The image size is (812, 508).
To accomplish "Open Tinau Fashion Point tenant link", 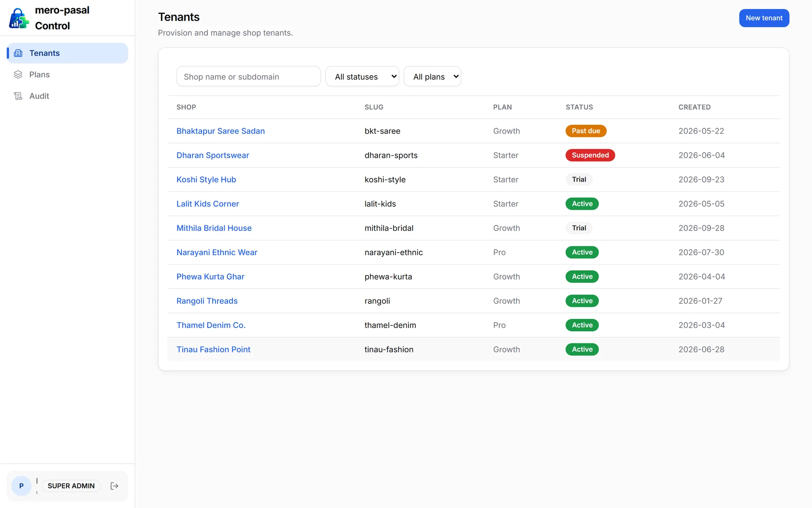I will 214,350.
